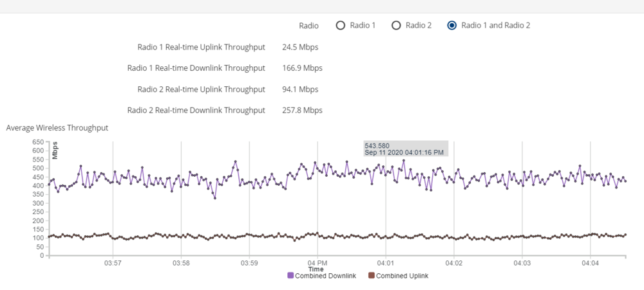Click Radio 2 Real-time Downlink Throughput label

tap(196, 111)
